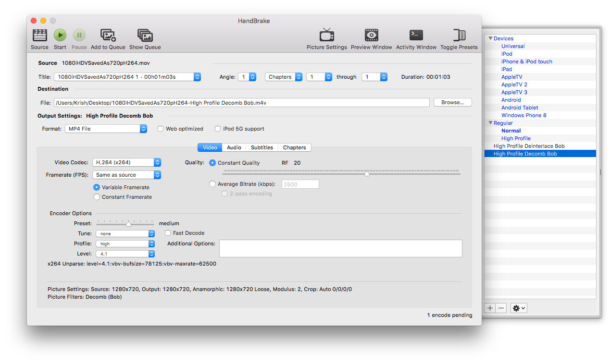
Task: Select Variable Framerate option
Action: pos(97,187)
